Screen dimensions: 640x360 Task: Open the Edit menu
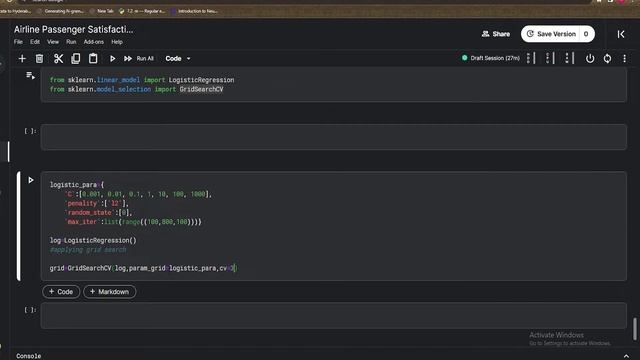pyautogui.click(x=35, y=42)
